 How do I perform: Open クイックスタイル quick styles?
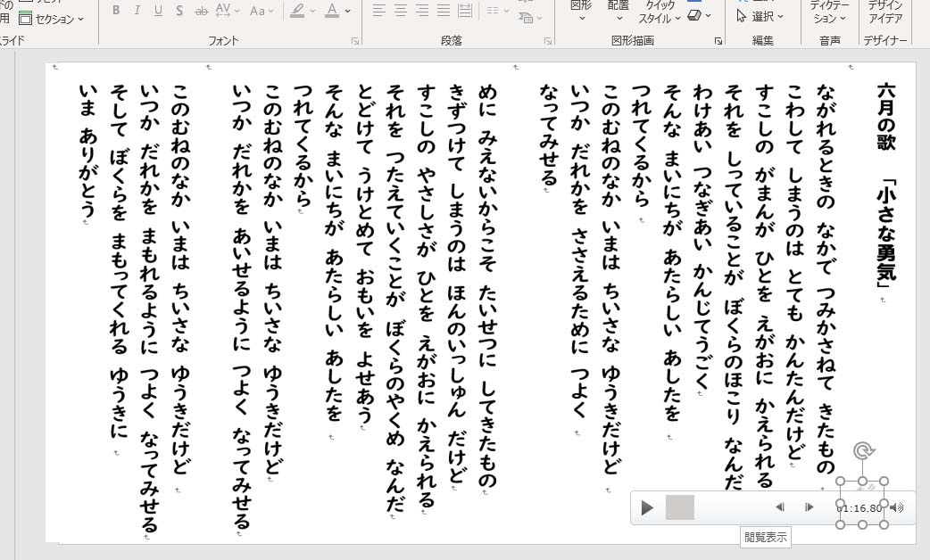pyautogui.click(x=660, y=12)
